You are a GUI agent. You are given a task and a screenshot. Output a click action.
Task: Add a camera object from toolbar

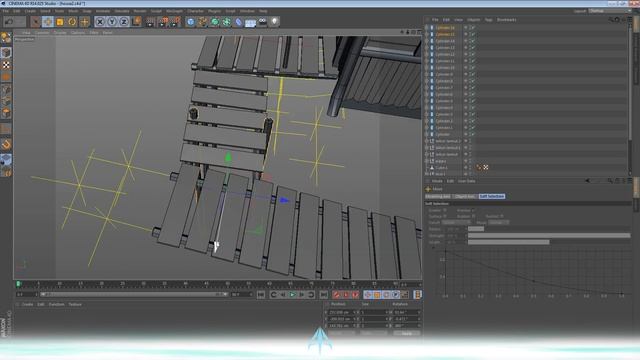[x=262, y=22]
